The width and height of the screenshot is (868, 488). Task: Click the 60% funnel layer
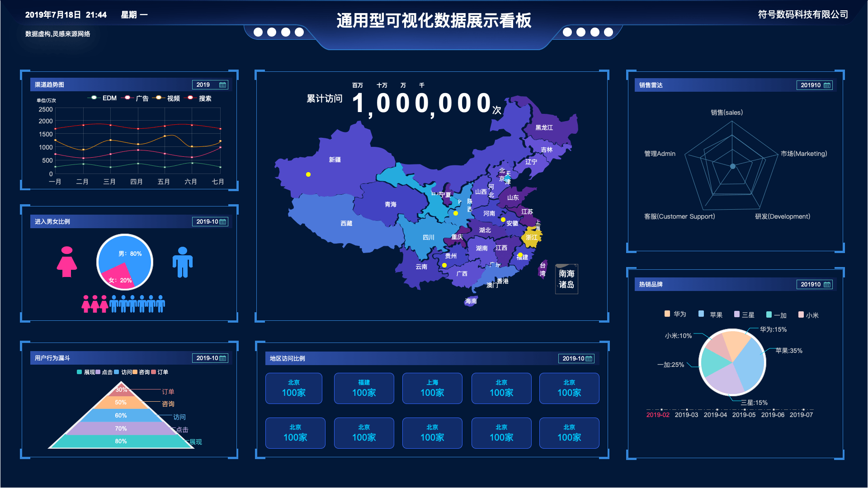[x=121, y=415]
